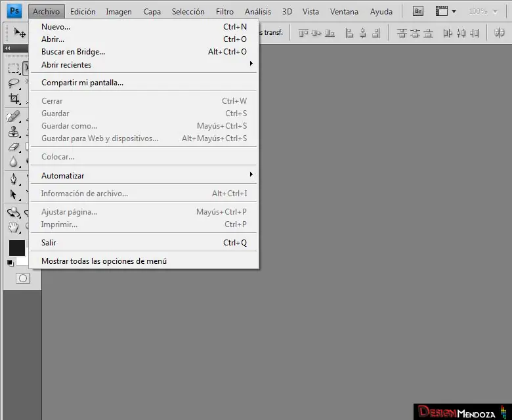Click the view extras filmstrip icon
512x420 pixels.
coord(442,11)
